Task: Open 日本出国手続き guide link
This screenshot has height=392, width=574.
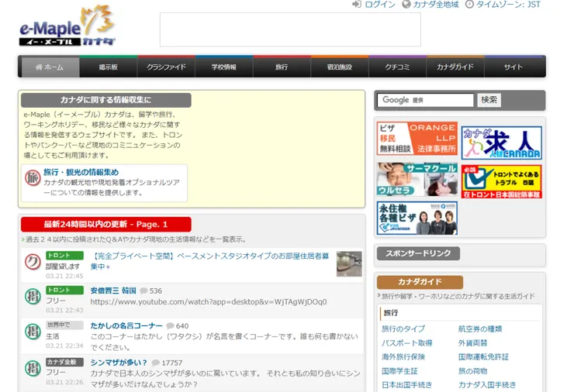Action: click(x=406, y=385)
